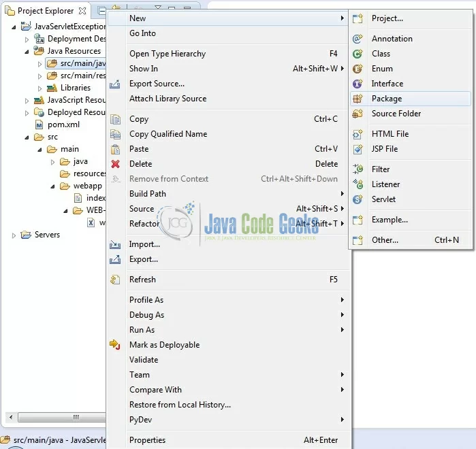Viewport: 476px width, 449px height.
Task: Select Validate from context menu
Action: 227,360
